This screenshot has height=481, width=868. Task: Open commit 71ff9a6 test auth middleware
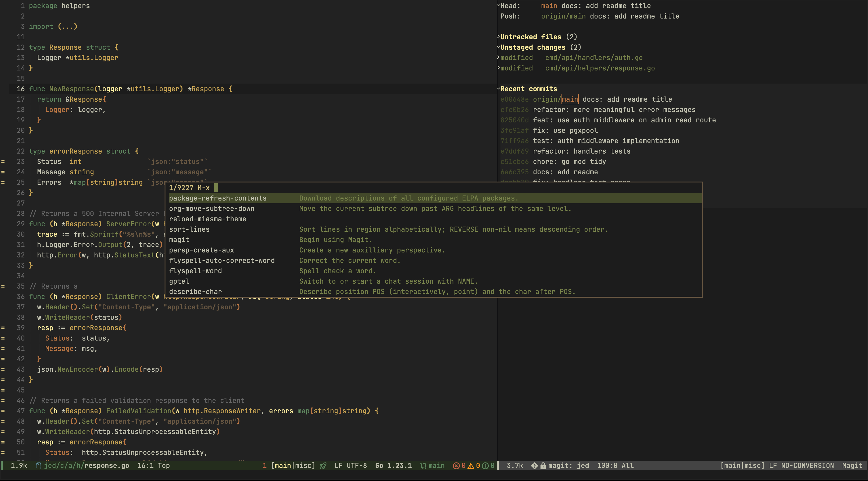coord(590,141)
